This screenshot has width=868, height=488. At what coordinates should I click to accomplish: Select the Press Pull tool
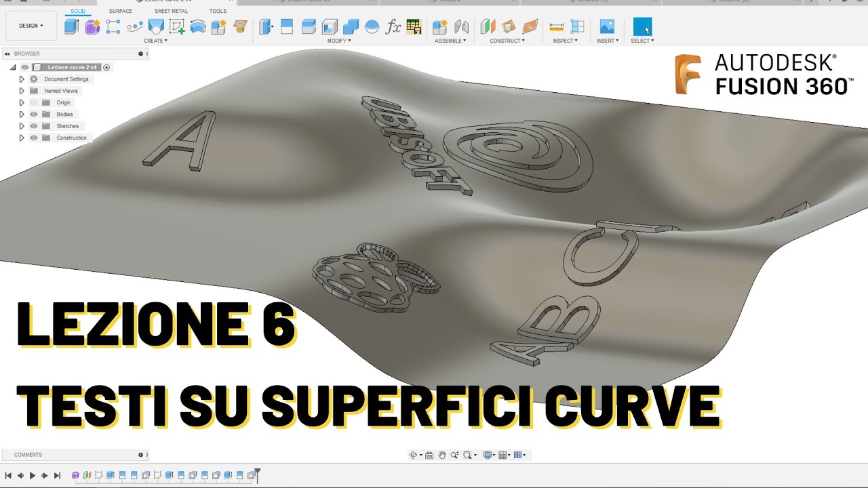click(266, 26)
